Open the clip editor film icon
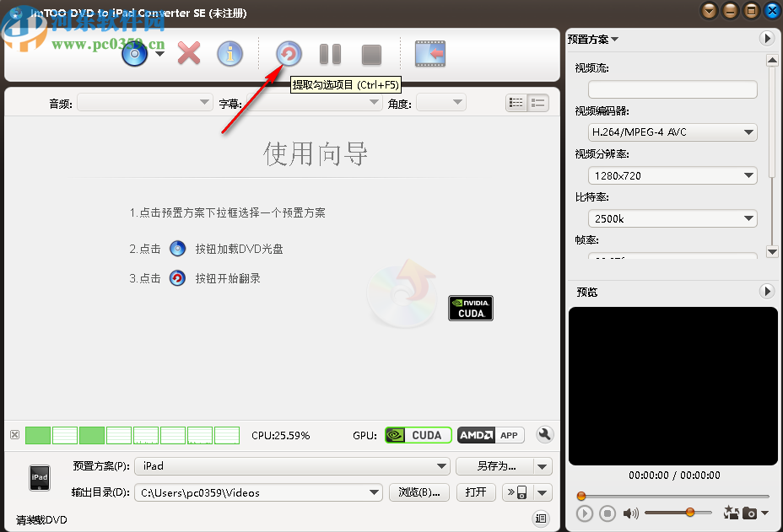 [429, 52]
